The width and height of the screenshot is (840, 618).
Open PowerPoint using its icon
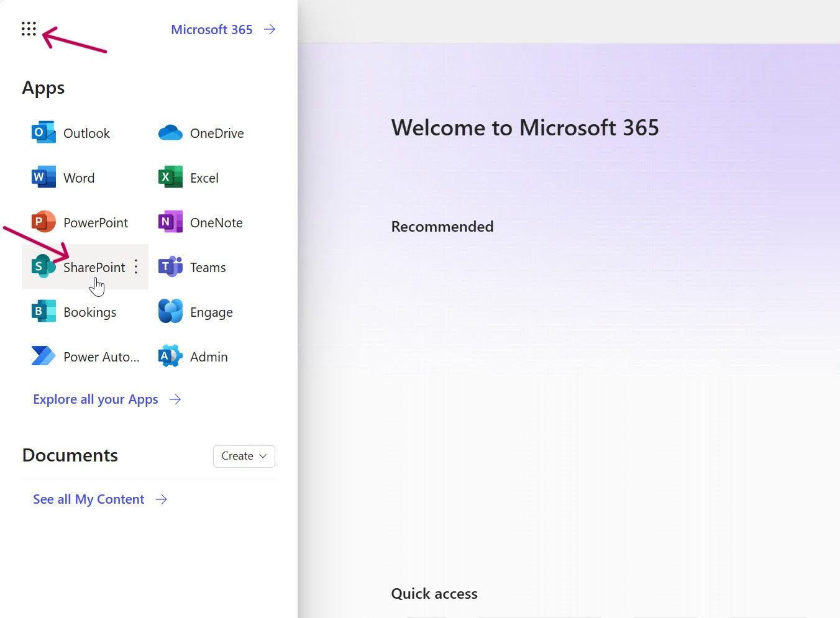[x=43, y=222]
